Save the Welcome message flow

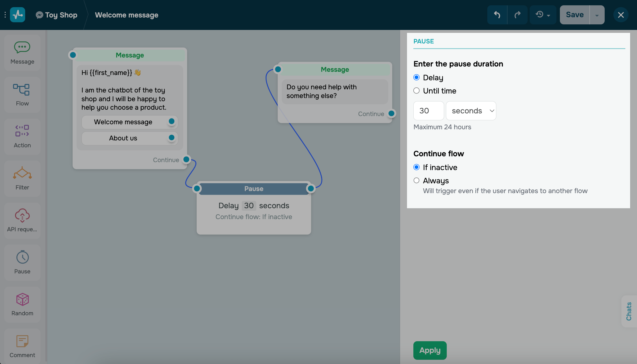(574, 15)
